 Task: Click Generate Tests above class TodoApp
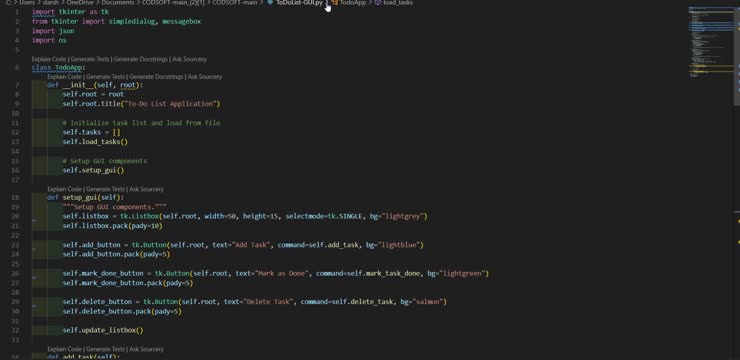(x=90, y=59)
